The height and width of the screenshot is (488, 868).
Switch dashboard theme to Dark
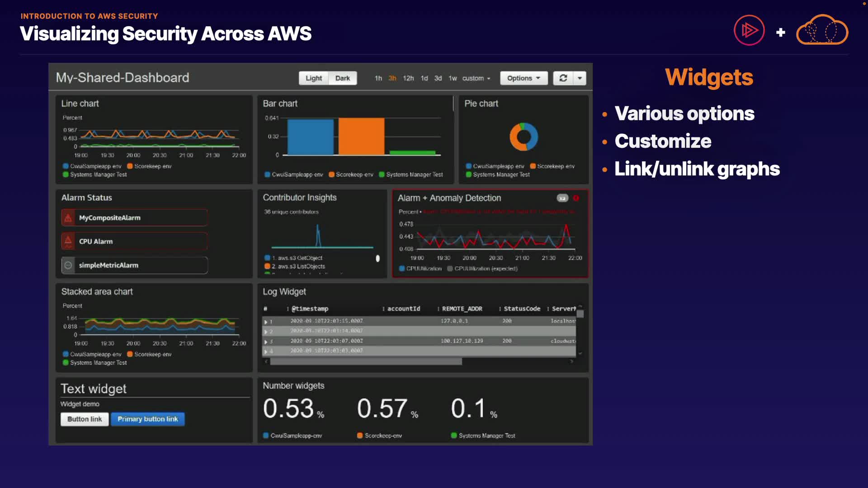click(342, 78)
